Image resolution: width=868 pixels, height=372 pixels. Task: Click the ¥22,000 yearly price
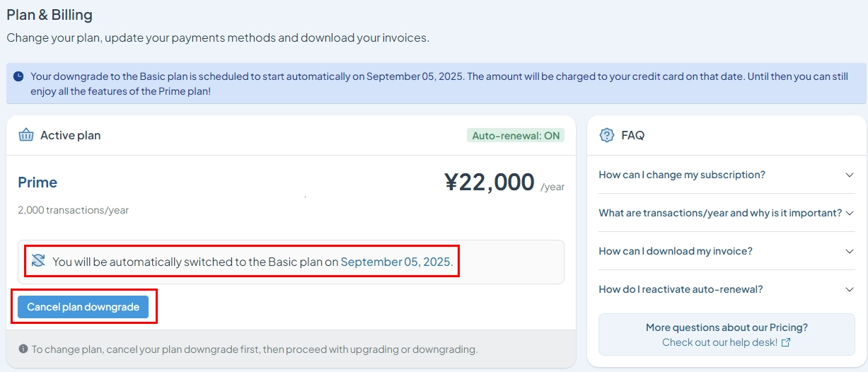(x=490, y=182)
